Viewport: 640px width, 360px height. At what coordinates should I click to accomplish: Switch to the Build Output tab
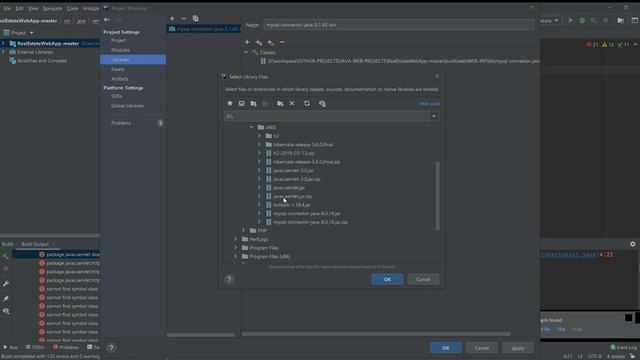click(35, 244)
